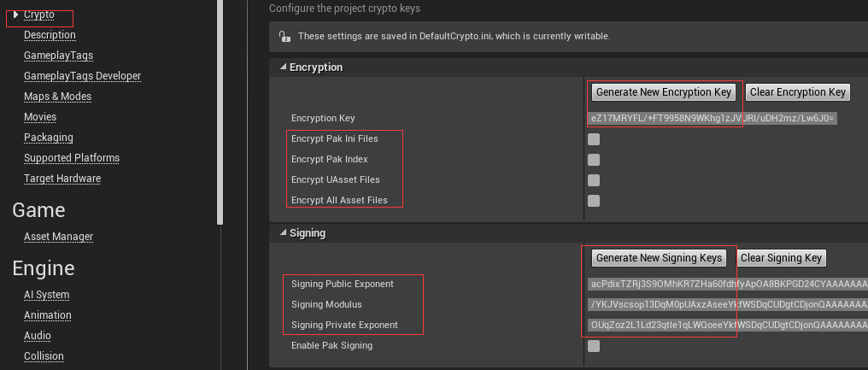The height and width of the screenshot is (370, 868).
Task: Click the lock icon in the settings notice
Action: click(284, 37)
